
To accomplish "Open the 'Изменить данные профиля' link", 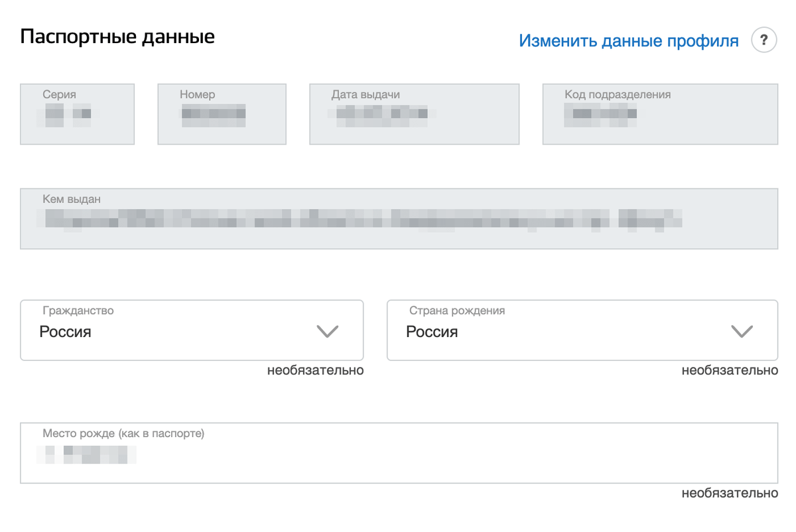I will (628, 41).
